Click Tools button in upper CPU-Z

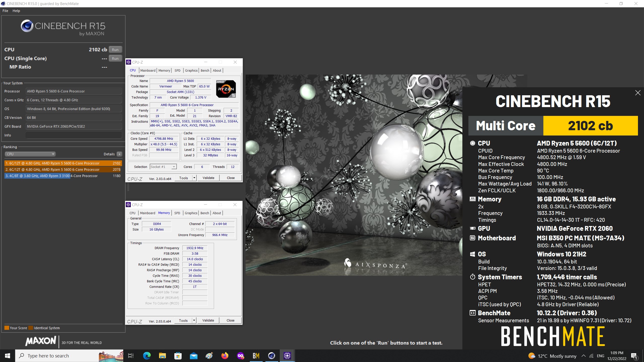coord(183,178)
